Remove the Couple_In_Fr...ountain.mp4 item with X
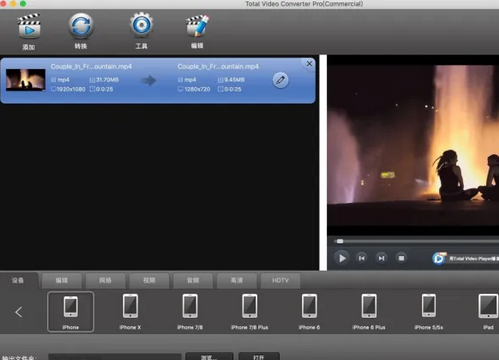Image resolution: width=499 pixels, height=360 pixels. (x=309, y=63)
